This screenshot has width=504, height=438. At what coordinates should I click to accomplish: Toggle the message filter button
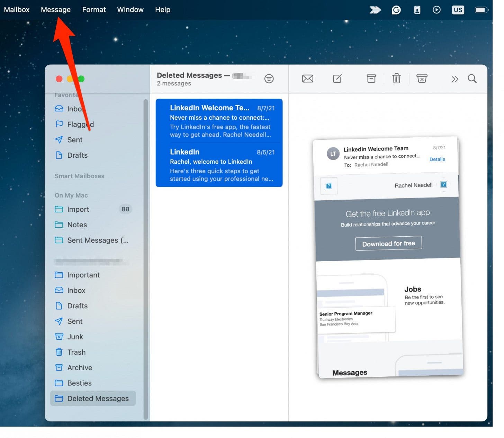[x=269, y=79]
